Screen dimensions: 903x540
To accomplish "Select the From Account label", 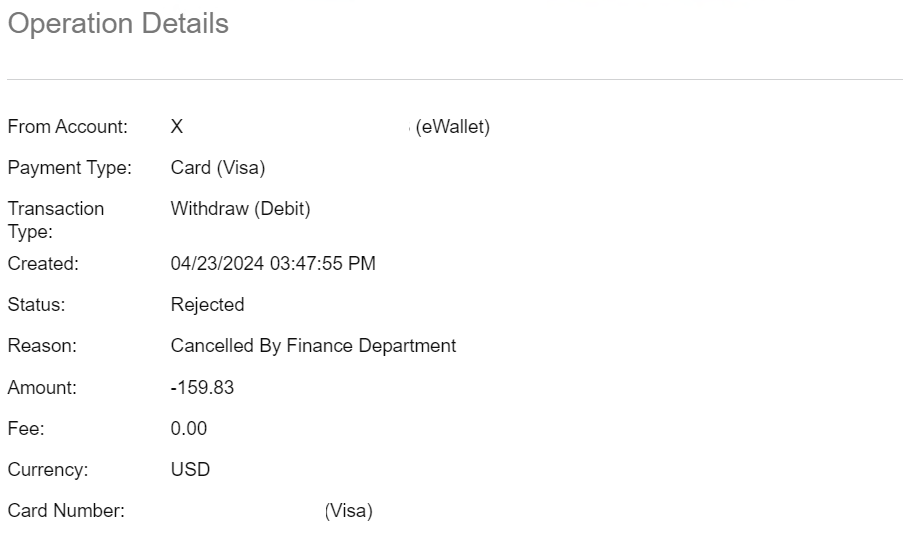I will click(67, 127).
